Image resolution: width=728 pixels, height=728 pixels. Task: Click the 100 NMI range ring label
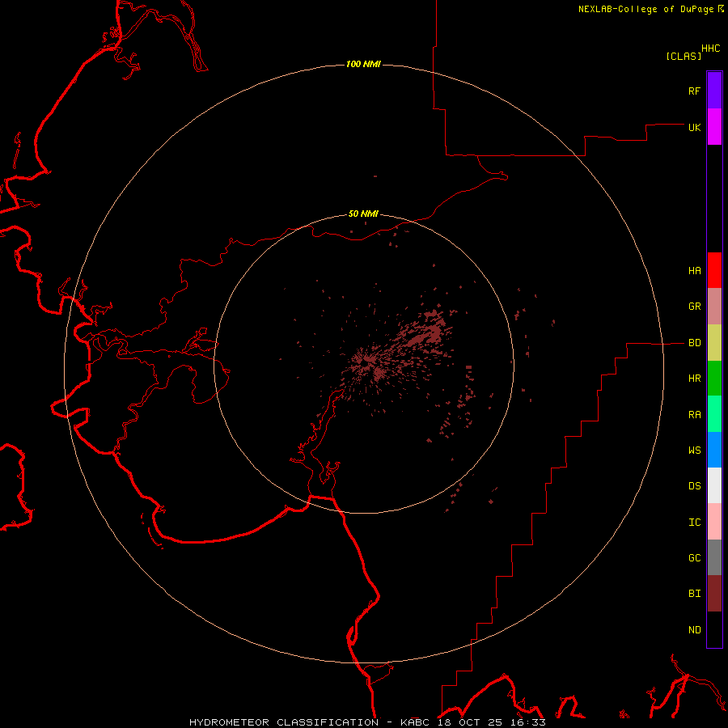363,64
